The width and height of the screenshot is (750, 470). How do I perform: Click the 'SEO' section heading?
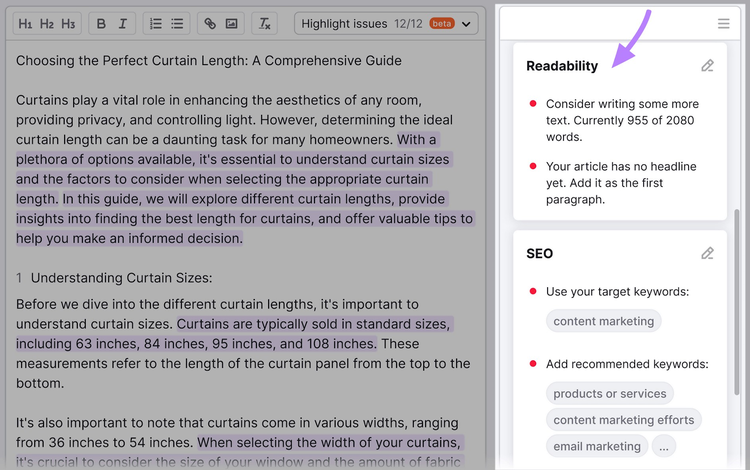point(540,253)
